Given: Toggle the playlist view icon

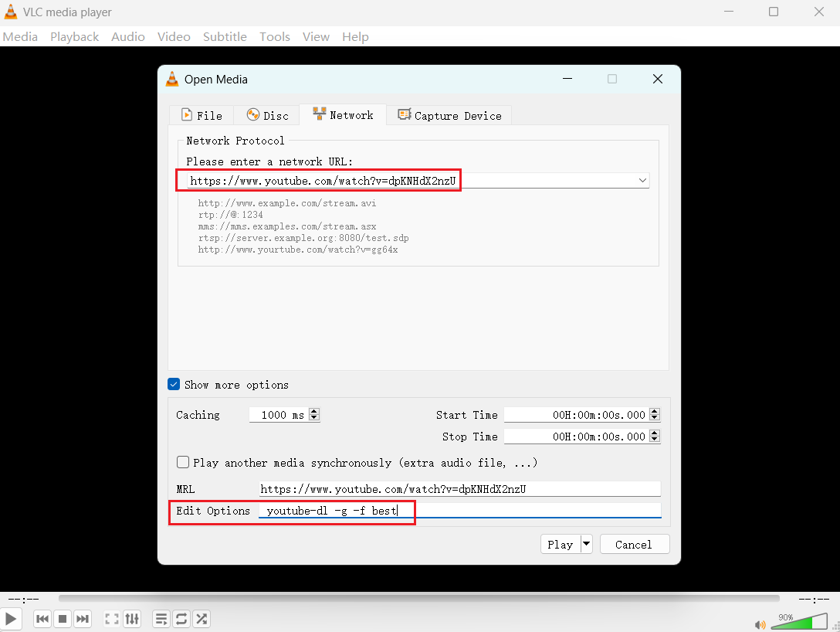Looking at the screenshot, I should (x=161, y=619).
